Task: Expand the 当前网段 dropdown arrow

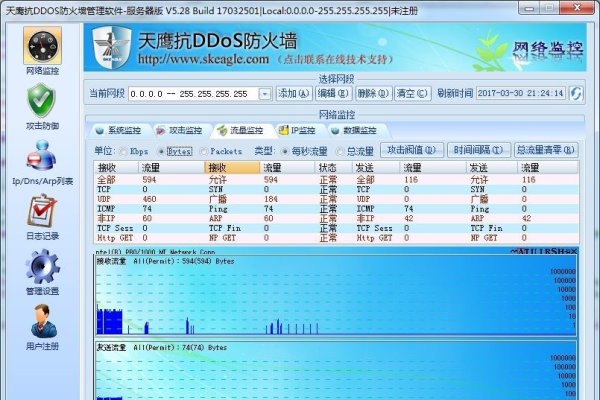Action: coord(265,94)
